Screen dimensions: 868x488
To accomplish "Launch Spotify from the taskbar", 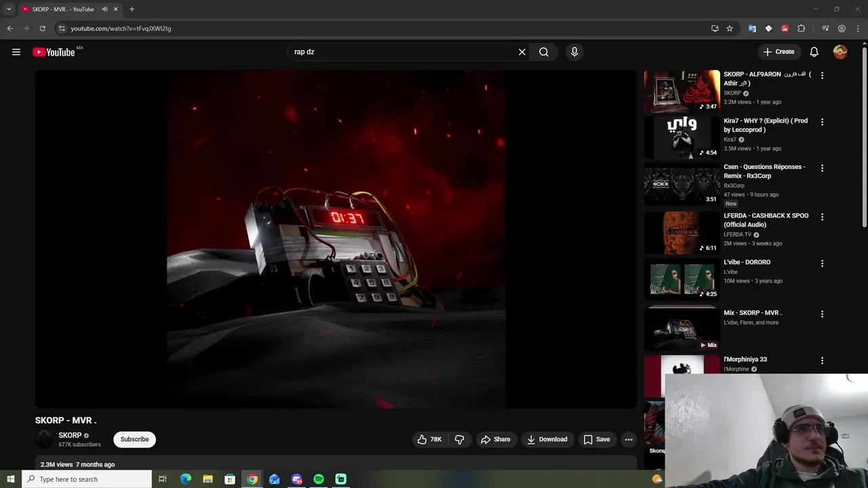I will (319, 479).
